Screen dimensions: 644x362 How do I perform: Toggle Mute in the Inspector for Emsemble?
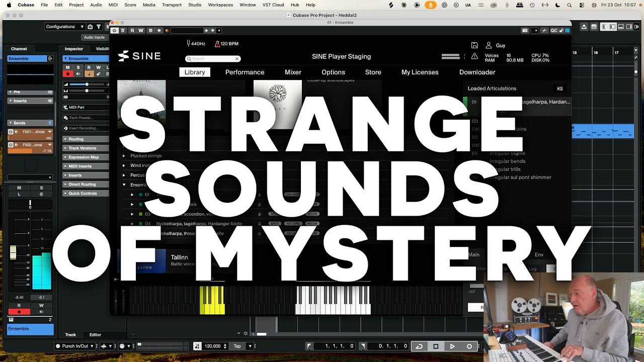[x=67, y=67]
